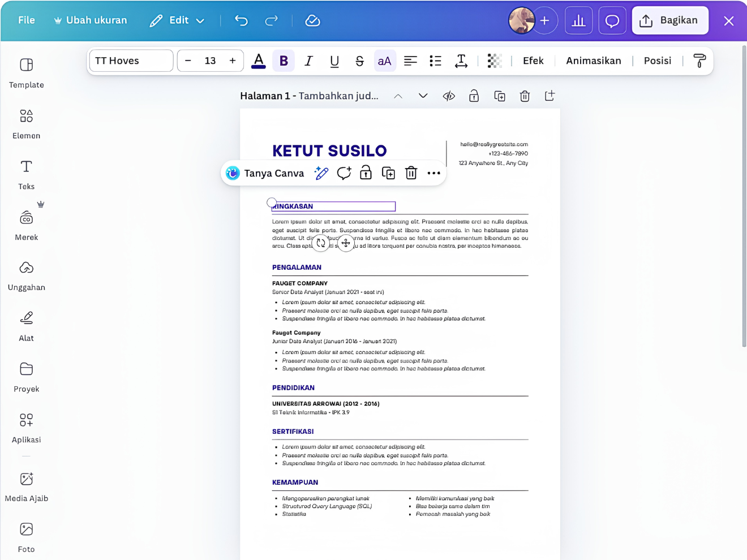Click the Bagikan share button

pyautogui.click(x=670, y=21)
